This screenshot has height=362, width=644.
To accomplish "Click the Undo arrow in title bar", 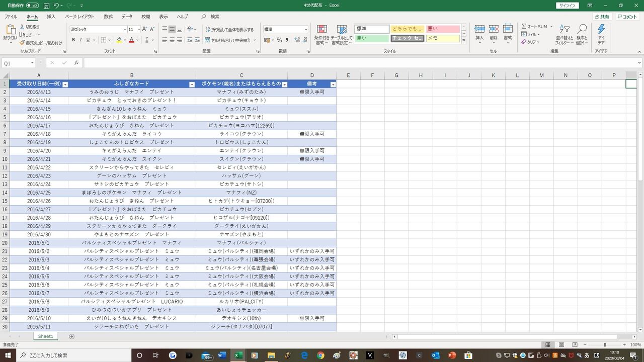I will click(x=56, y=6).
